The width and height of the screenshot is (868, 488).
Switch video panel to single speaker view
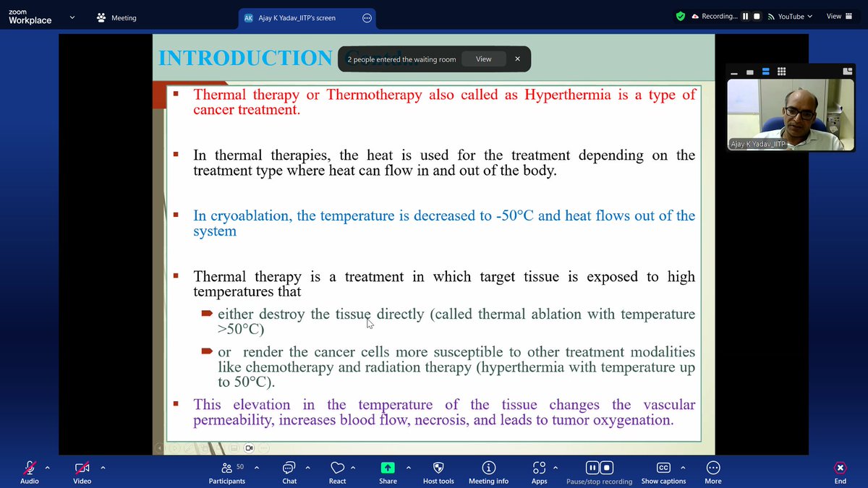(750, 72)
